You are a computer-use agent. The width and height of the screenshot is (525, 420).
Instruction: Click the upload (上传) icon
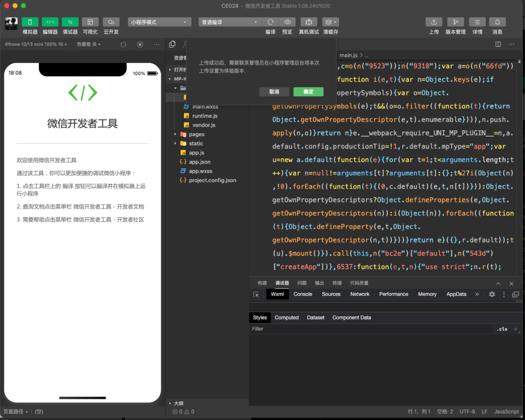coord(434,22)
